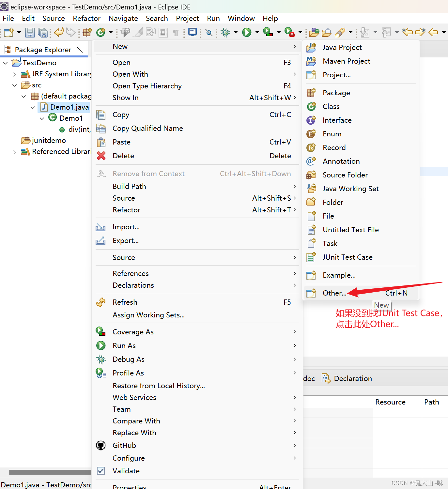Image resolution: width=448 pixels, height=489 pixels.
Task: Click the Open Type toolbar icon
Action: 314,32
